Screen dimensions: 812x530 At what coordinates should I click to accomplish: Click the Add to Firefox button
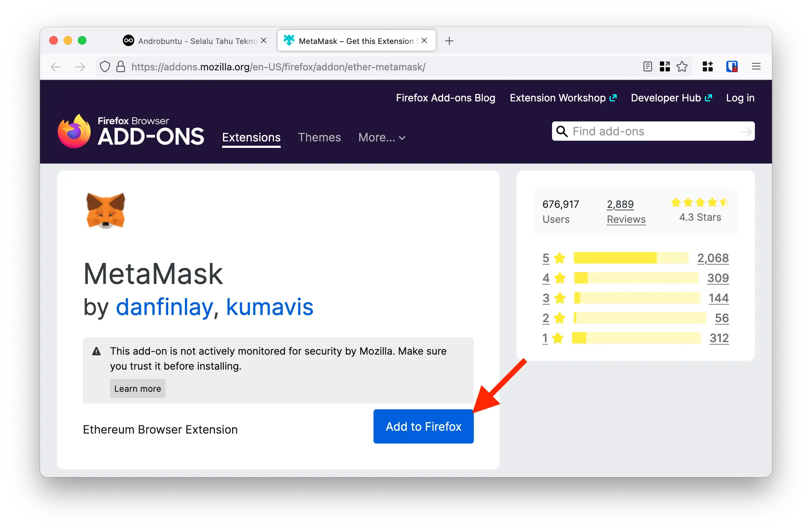tap(423, 426)
